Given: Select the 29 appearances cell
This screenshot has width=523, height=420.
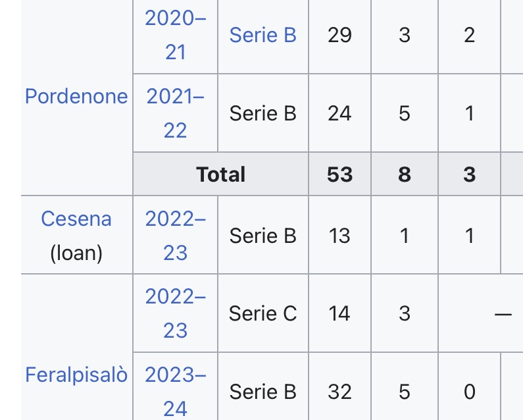Looking at the screenshot, I should (340, 35).
